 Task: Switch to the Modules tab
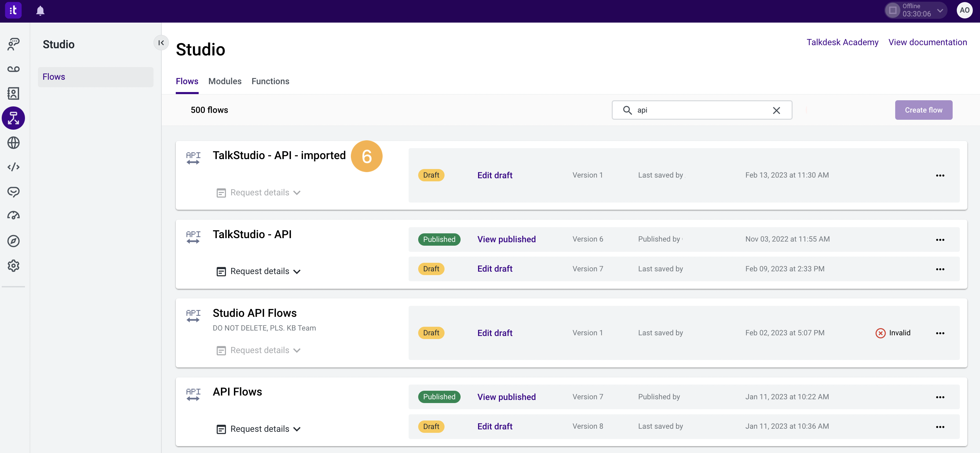[x=224, y=81]
